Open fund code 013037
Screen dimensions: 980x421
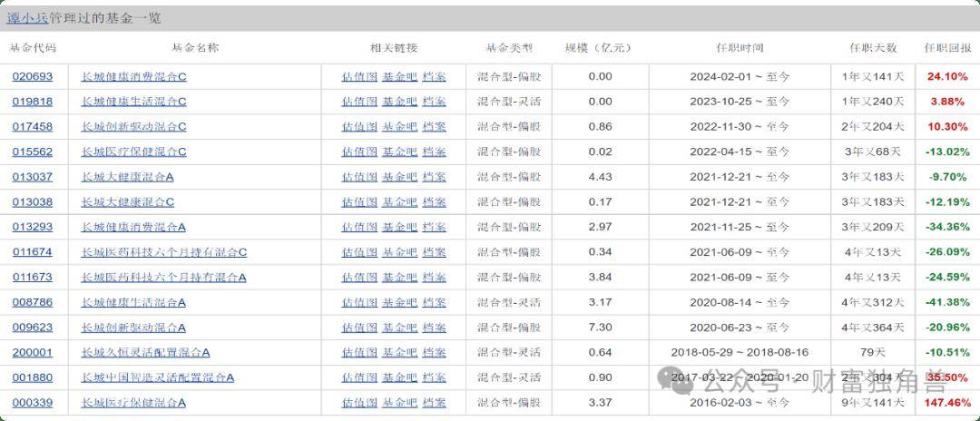(33, 177)
